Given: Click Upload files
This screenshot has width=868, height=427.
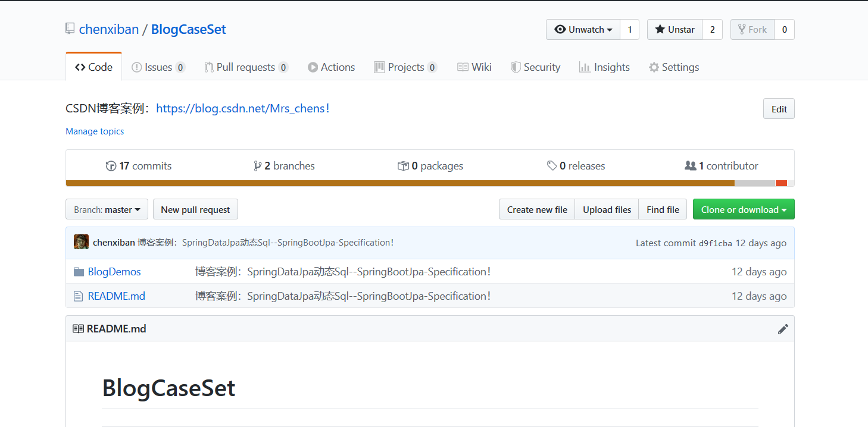Looking at the screenshot, I should (607, 209).
